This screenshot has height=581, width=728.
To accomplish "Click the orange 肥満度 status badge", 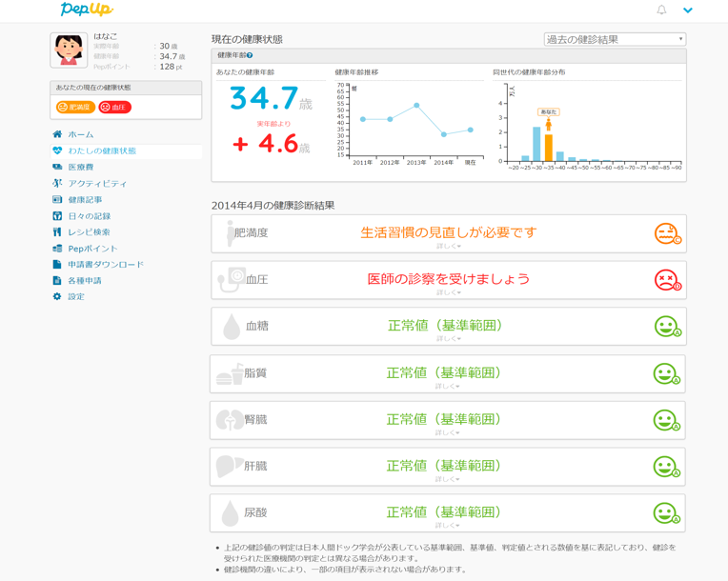I will [75, 107].
